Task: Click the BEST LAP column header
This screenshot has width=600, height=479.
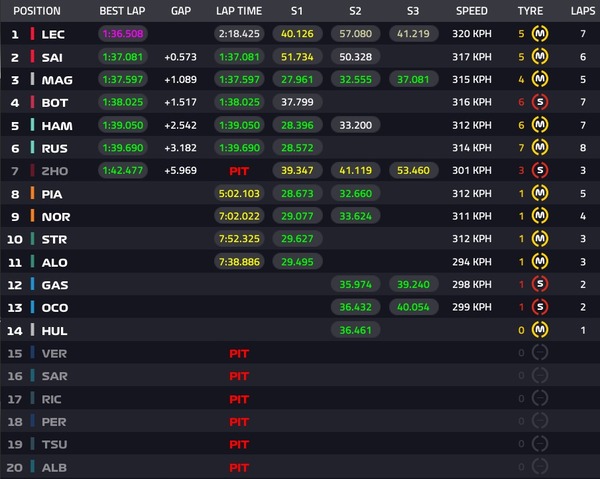Action: coord(124,11)
